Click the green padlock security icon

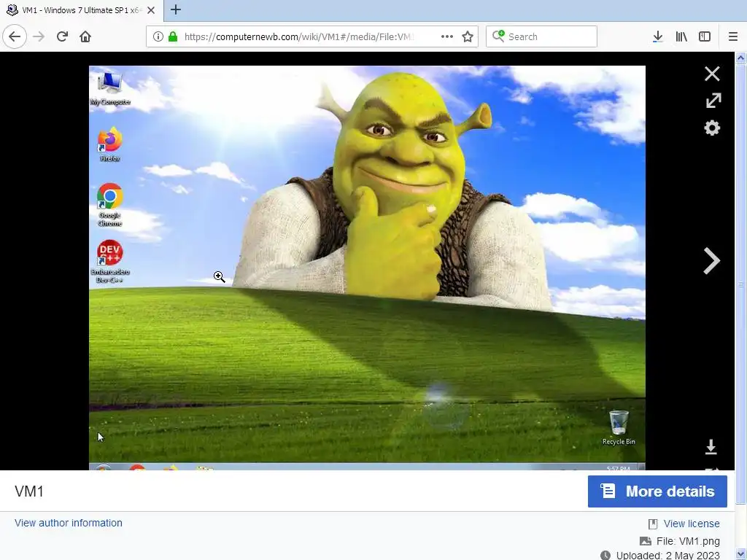173,36
